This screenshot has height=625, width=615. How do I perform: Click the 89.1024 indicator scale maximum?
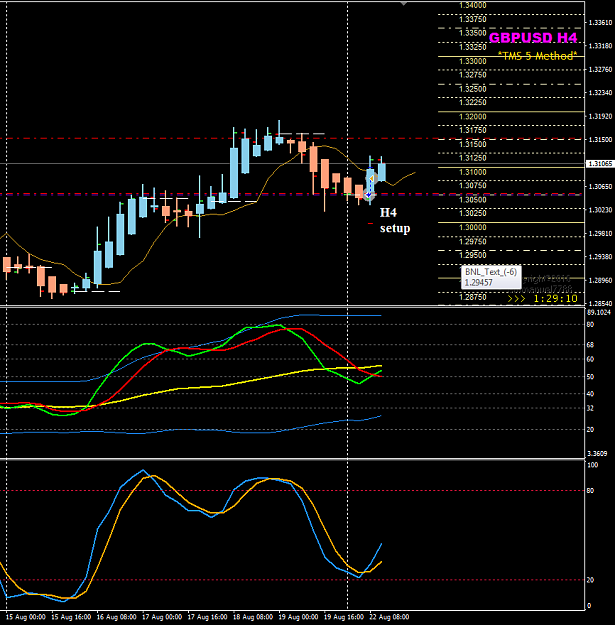tap(599, 312)
